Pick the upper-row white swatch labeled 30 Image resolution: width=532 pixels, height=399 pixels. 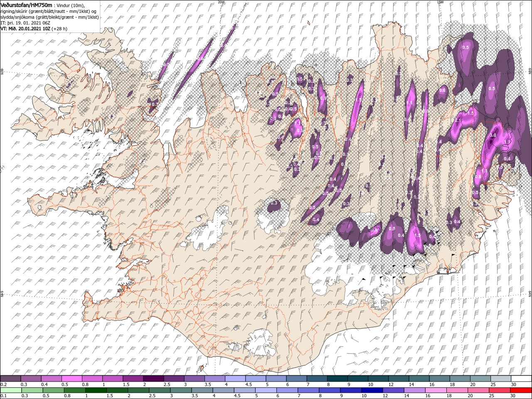point(522,378)
